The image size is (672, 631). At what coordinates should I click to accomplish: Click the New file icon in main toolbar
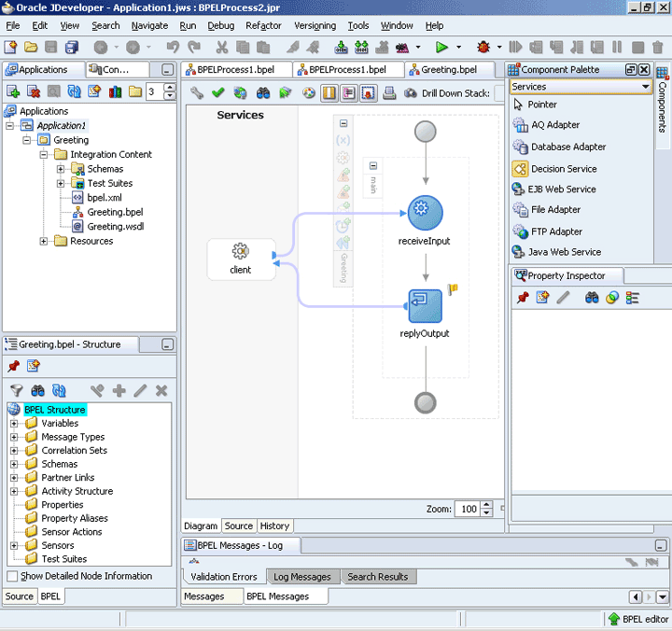click(10, 47)
